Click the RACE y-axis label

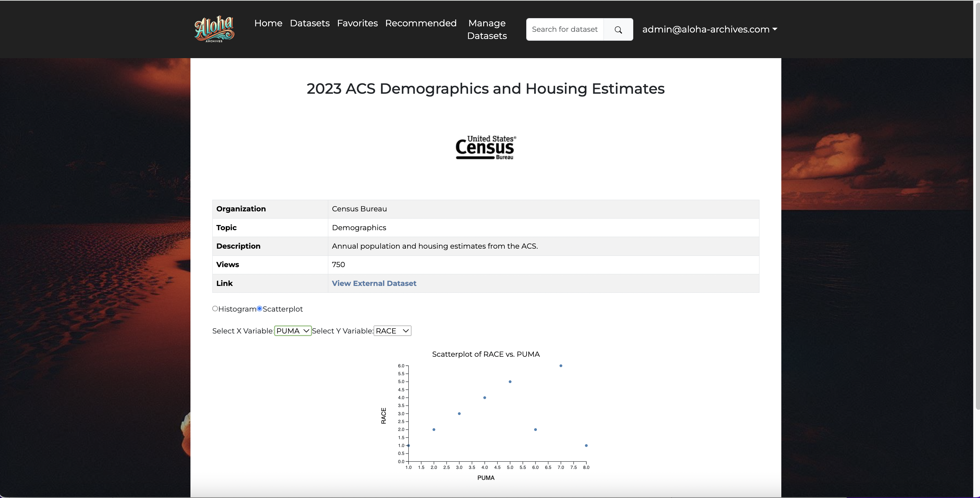pyautogui.click(x=383, y=416)
